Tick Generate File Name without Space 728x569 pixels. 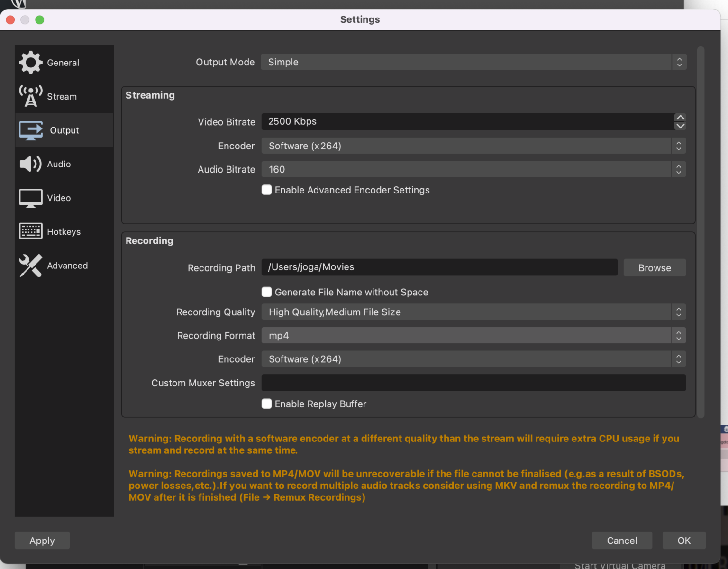pyautogui.click(x=267, y=292)
